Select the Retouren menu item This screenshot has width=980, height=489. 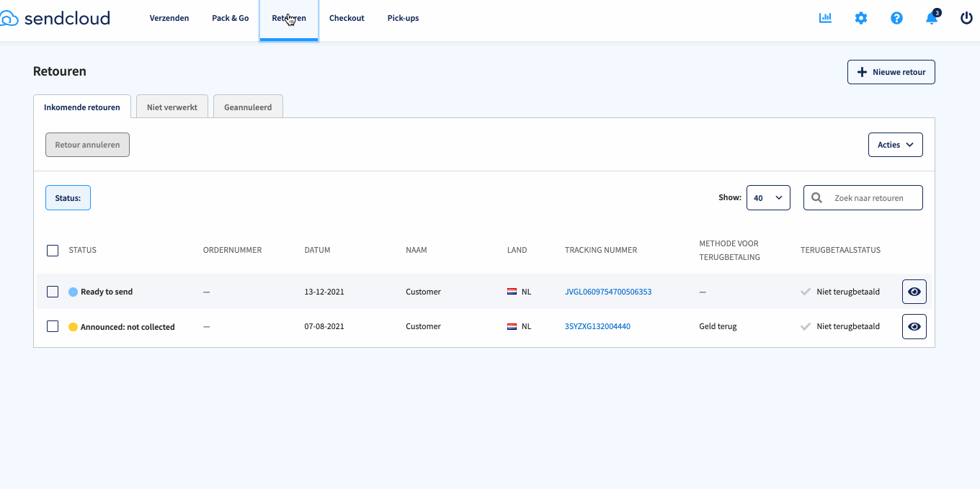[x=289, y=19]
